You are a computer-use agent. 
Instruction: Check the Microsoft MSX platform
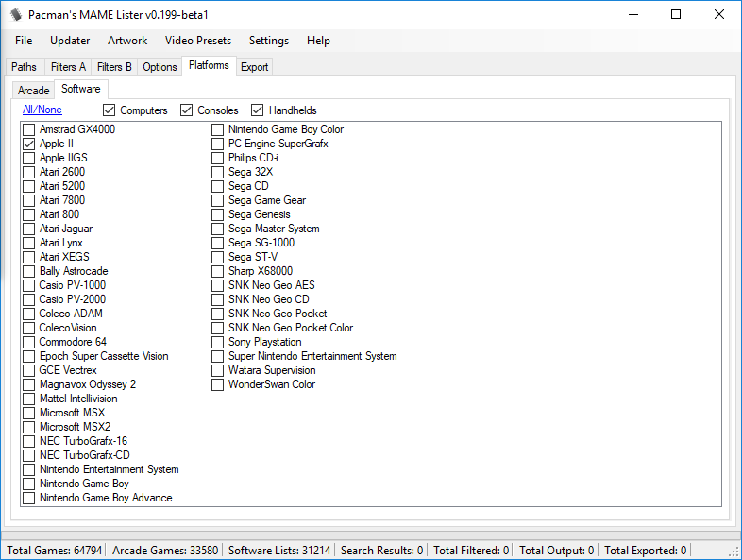[29, 413]
